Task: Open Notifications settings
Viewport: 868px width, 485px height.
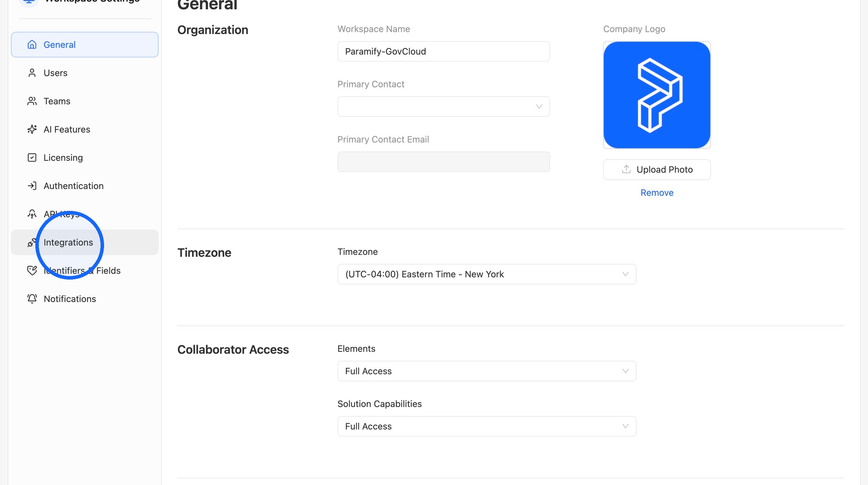Action: (x=84, y=299)
